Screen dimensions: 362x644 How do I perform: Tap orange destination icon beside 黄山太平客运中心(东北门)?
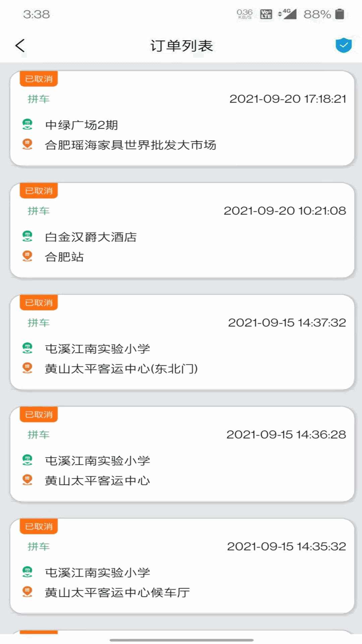click(27, 368)
